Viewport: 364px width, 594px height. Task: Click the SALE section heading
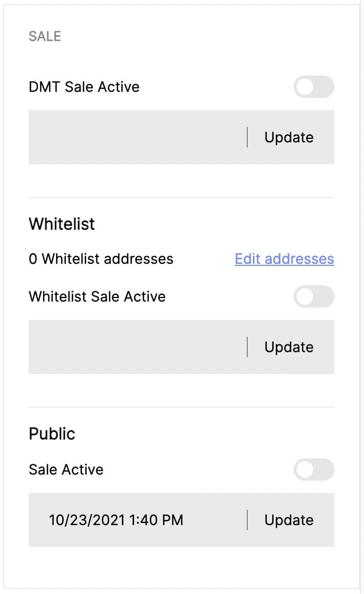pos(45,36)
